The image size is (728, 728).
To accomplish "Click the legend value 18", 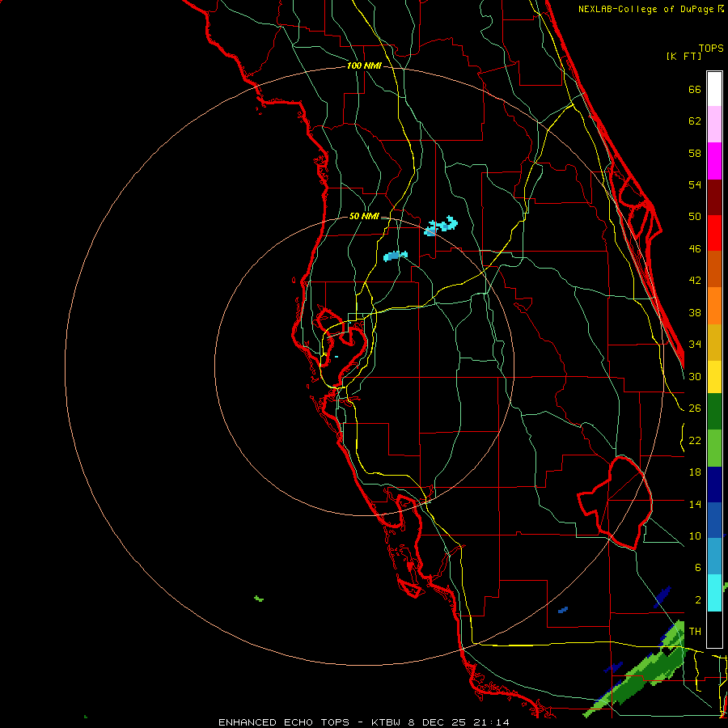I will pyautogui.click(x=695, y=472).
